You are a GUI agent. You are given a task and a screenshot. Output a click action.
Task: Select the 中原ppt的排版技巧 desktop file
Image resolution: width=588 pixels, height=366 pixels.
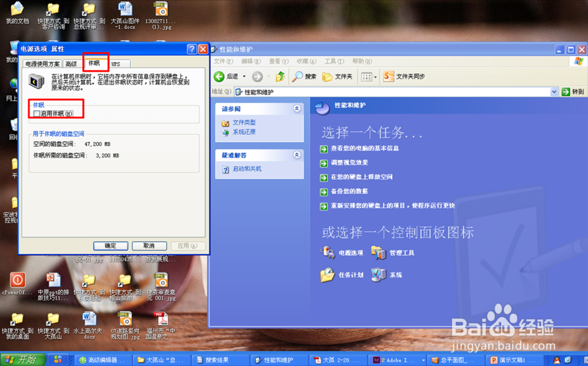tap(54, 287)
